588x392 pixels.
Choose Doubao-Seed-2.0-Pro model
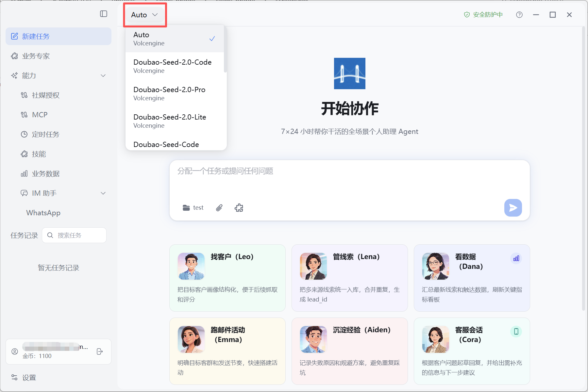coord(175,93)
